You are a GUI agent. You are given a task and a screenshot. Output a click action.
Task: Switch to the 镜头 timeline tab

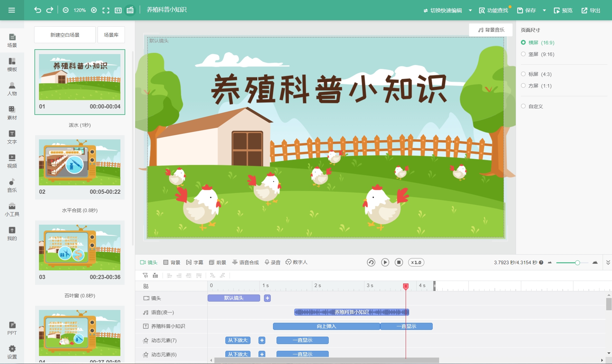pos(149,262)
